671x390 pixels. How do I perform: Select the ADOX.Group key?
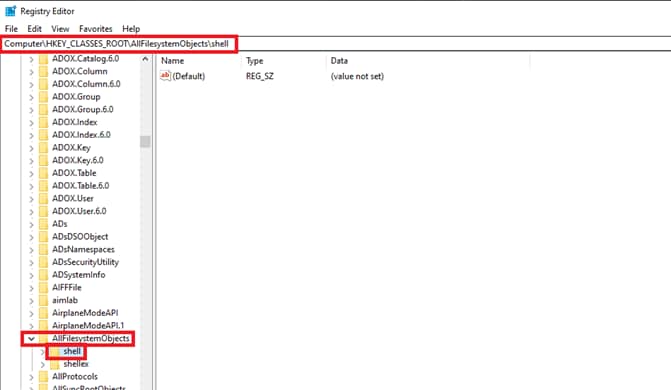(x=76, y=97)
